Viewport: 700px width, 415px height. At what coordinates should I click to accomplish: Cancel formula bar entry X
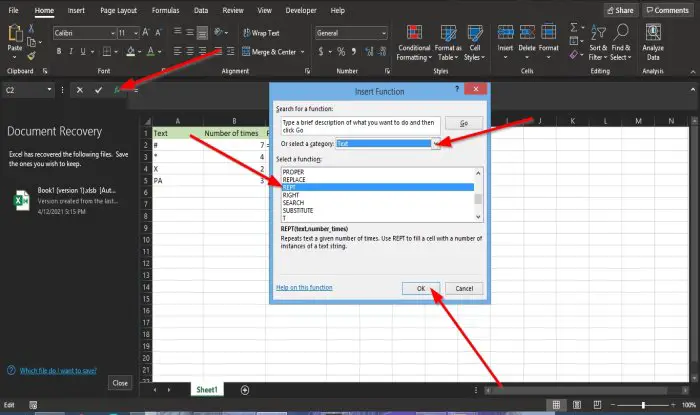click(79, 90)
